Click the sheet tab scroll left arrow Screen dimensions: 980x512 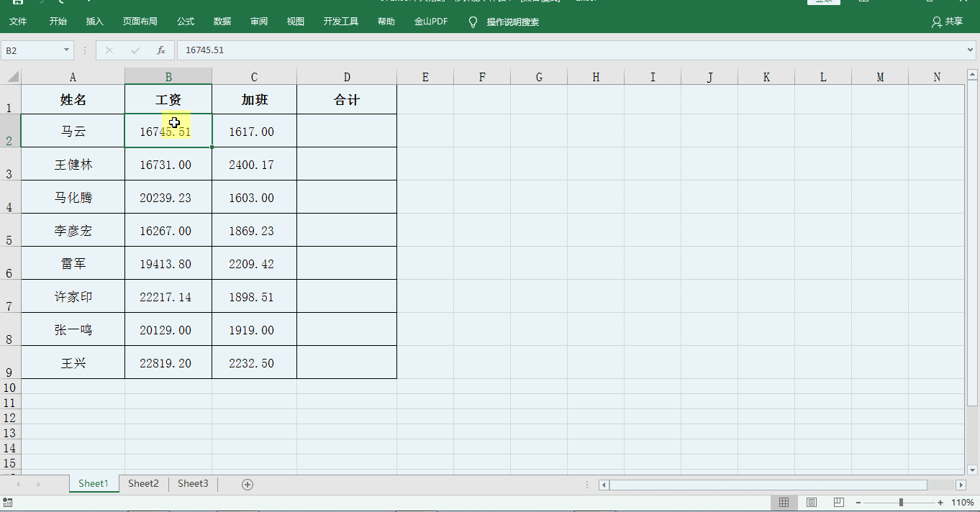click(x=18, y=485)
